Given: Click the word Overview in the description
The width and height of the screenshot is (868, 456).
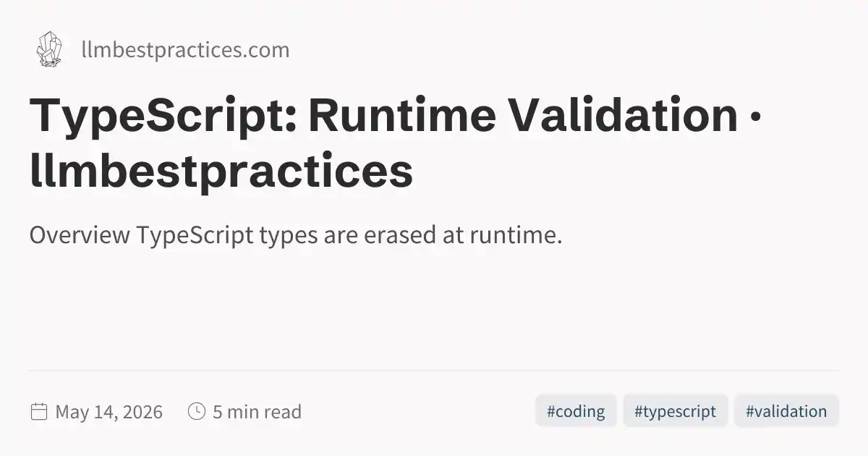Looking at the screenshot, I should click(x=80, y=235).
